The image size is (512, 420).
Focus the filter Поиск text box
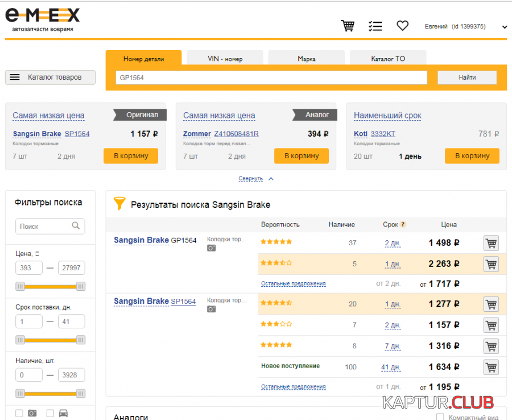click(x=50, y=226)
